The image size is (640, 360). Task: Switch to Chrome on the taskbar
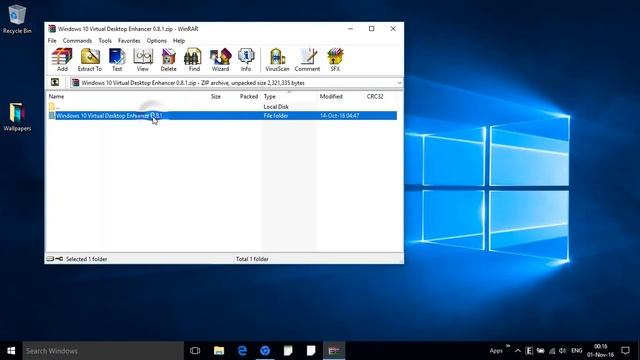[x=265, y=351]
